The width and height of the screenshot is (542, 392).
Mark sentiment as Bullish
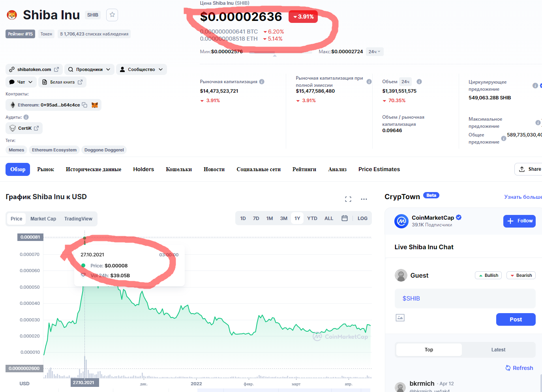click(x=488, y=275)
